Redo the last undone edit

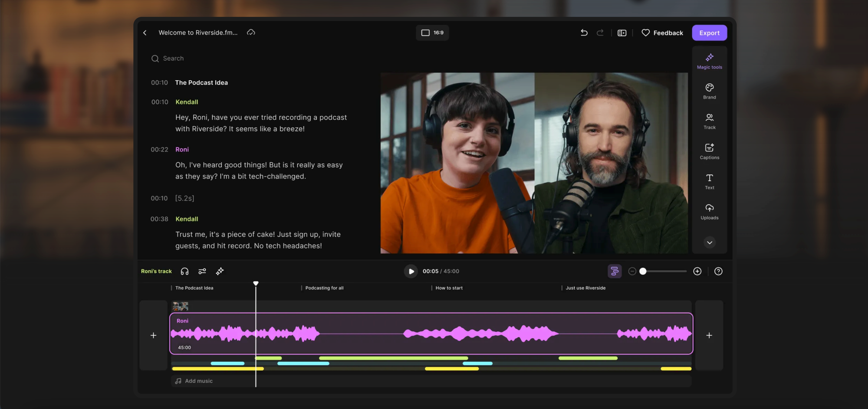pyautogui.click(x=600, y=33)
